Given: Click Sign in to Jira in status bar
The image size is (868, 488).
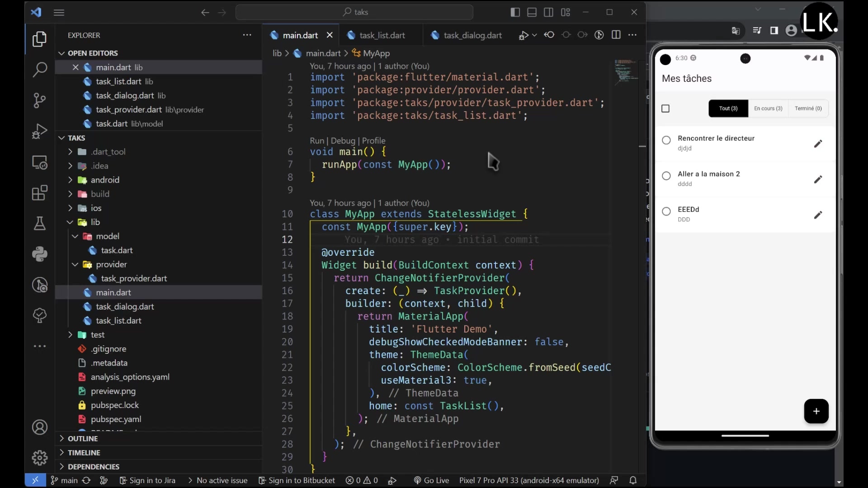Looking at the screenshot, I should click(147, 480).
